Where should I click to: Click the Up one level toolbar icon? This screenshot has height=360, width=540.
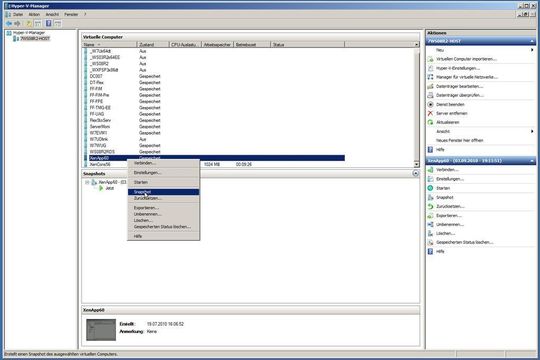pos(29,23)
